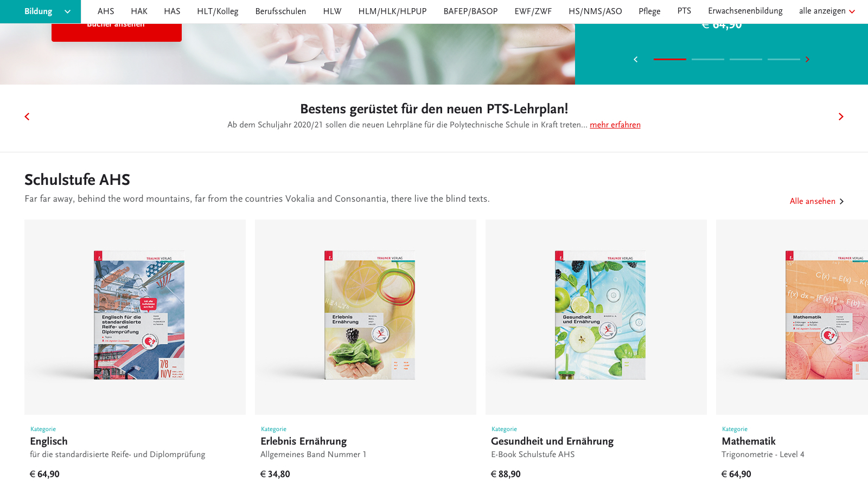This screenshot has height=488, width=868.
Task: Open the Berufsschulen navigation item
Action: point(280,11)
